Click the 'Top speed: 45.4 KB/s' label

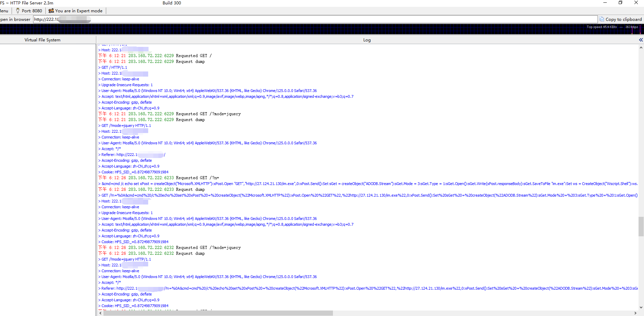602,27
